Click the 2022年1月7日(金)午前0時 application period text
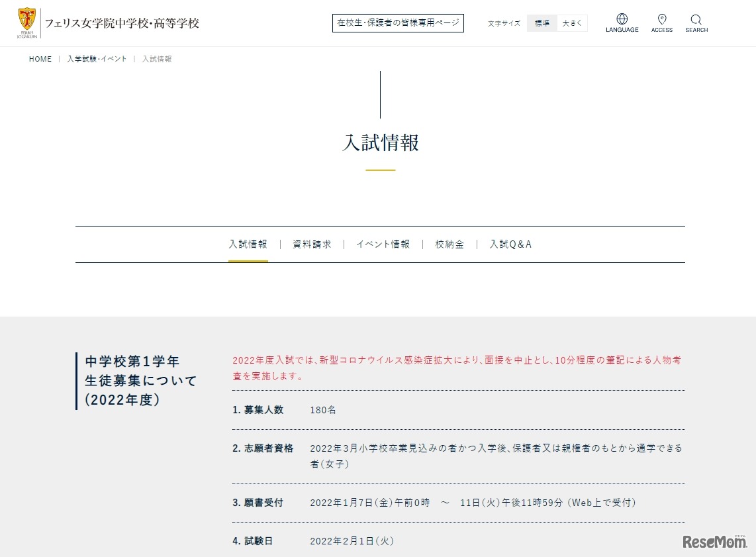756x557 pixels. click(473, 503)
